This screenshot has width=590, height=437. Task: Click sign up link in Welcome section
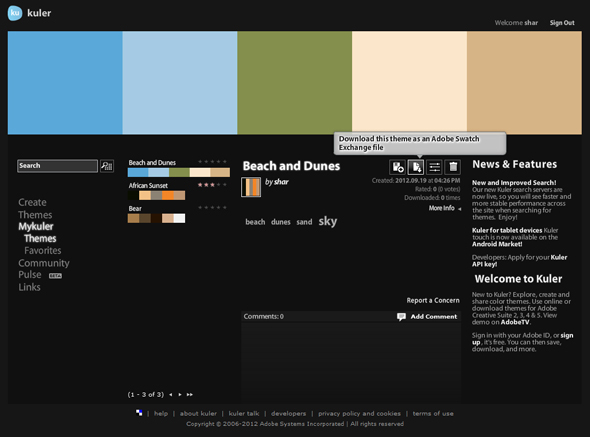(523, 339)
